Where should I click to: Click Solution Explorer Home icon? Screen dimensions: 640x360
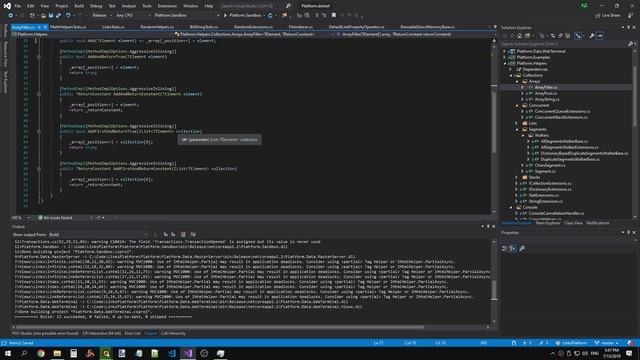(x=520, y=36)
